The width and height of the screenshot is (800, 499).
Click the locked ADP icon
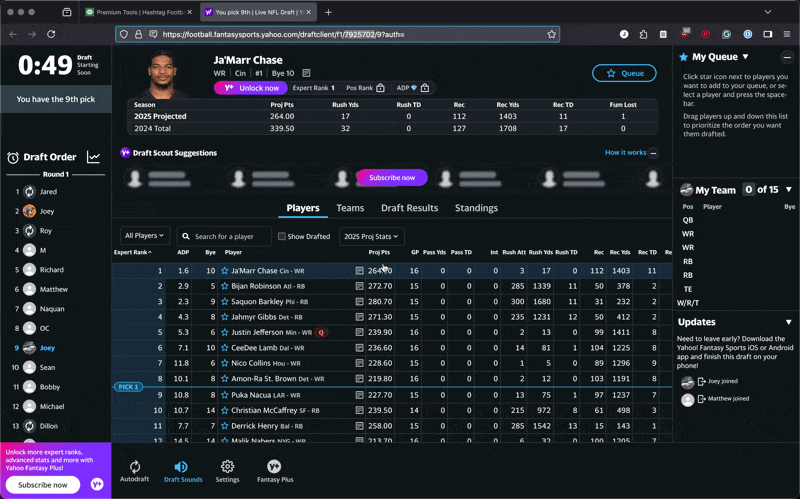click(x=425, y=88)
